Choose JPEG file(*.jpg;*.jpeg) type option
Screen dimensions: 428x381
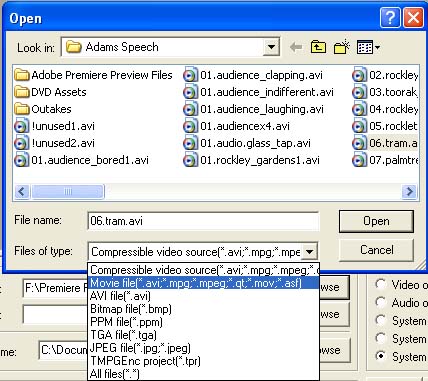click(203, 348)
